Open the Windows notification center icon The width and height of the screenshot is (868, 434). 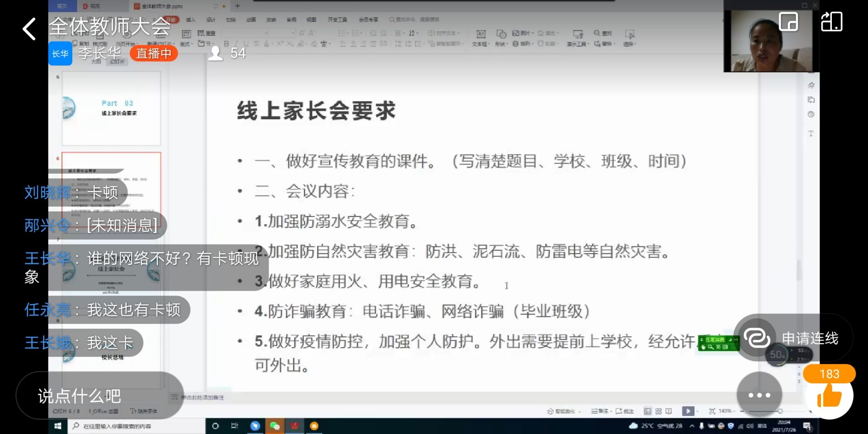pos(807,426)
